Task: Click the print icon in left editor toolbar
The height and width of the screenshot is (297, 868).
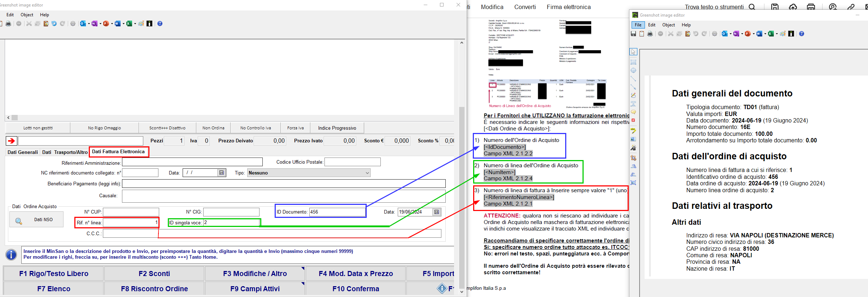Action: coord(8,23)
